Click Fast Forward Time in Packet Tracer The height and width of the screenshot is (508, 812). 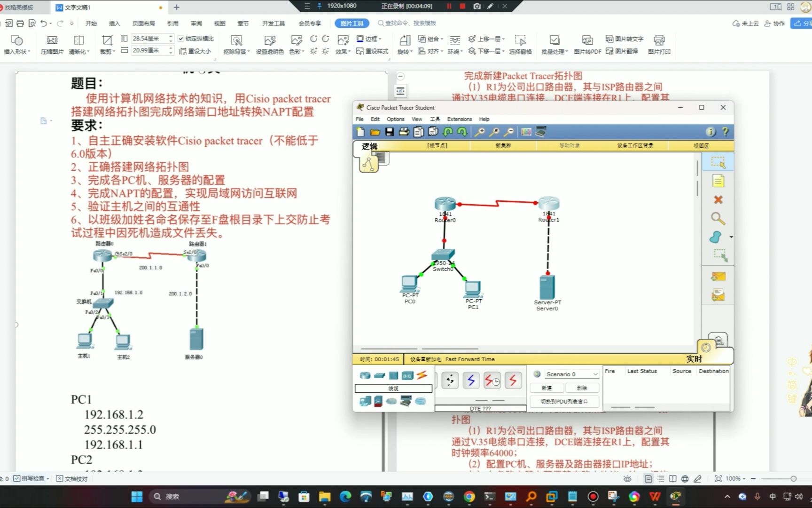(x=470, y=359)
